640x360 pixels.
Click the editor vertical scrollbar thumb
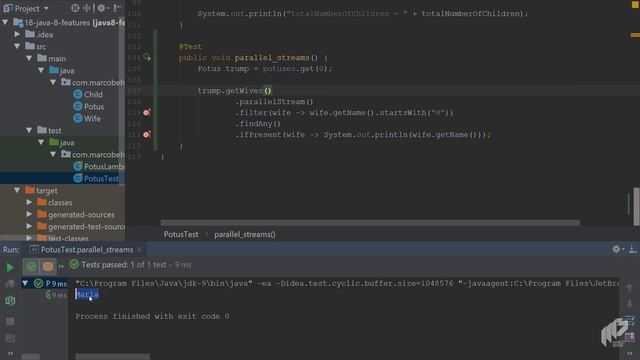[x=636, y=207]
